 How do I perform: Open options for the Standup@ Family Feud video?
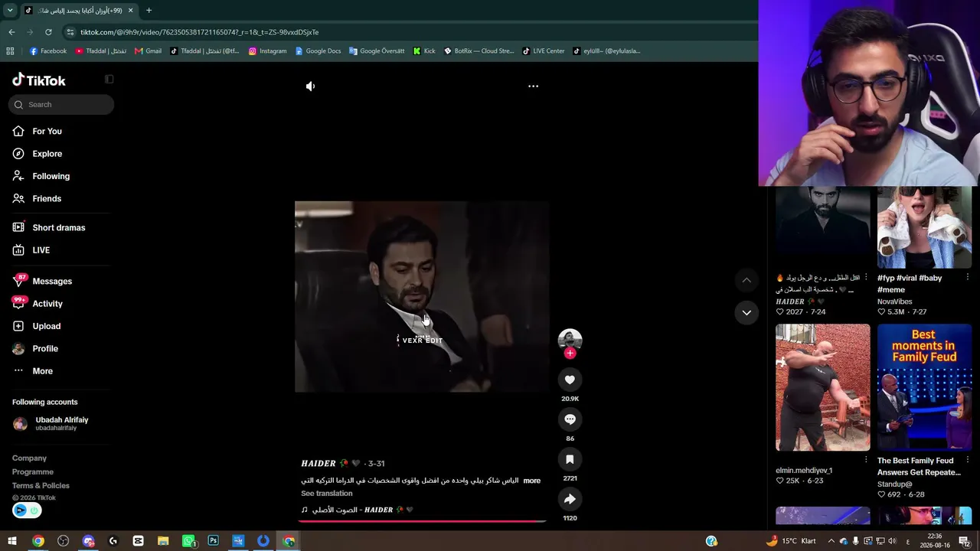(968, 461)
